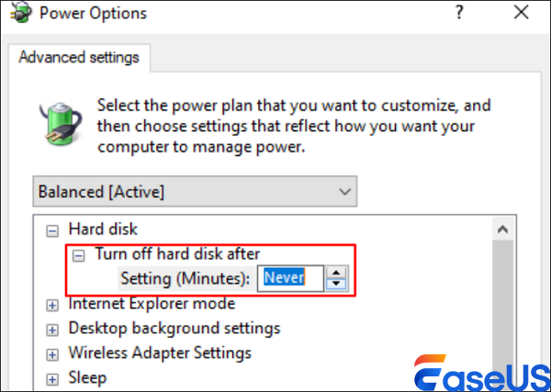Expand the Internet Explorer mode node
Image resolution: width=551 pixels, height=392 pixels.
51,304
